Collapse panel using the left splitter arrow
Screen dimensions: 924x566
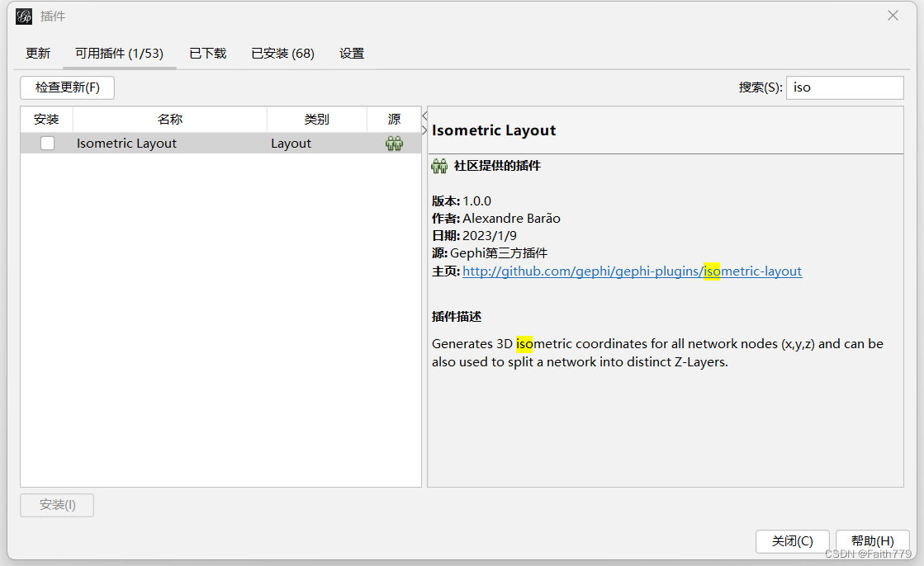pyautogui.click(x=424, y=116)
